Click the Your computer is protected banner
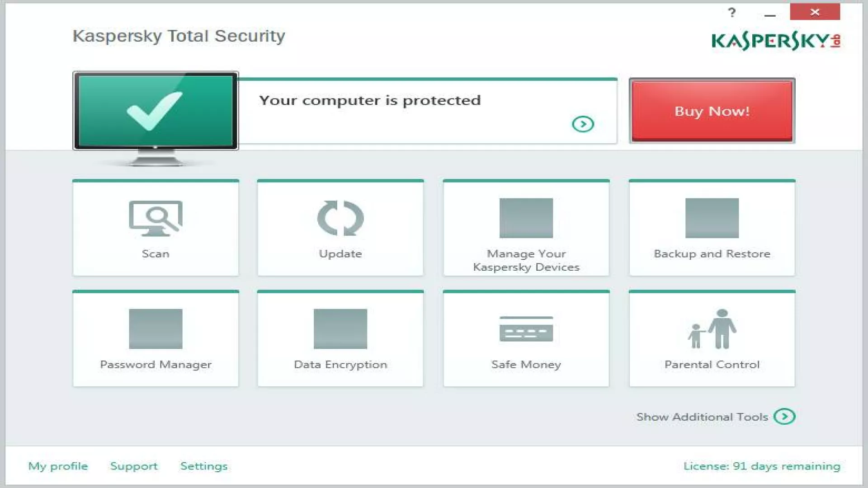Image resolution: width=868 pixels, height=488 pixels. tap(370, 100)
